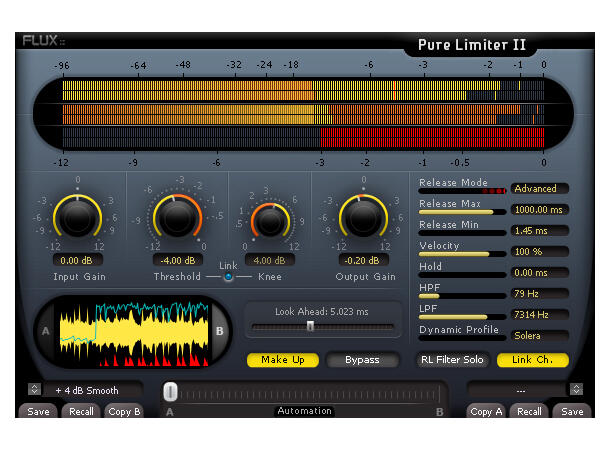Save preset A with left Save button
610x450 pixels.
38,411
